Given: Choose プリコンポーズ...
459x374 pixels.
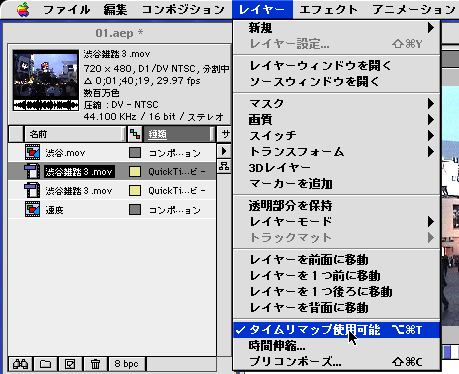Looking at the screenshot, I should point(337,362).
